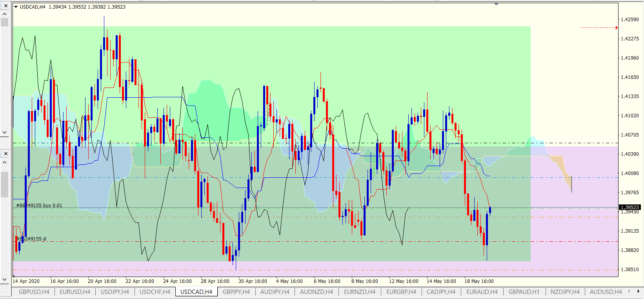Click the current price label 1.39523
Screen dimensions: 644x299
point(630,207)
